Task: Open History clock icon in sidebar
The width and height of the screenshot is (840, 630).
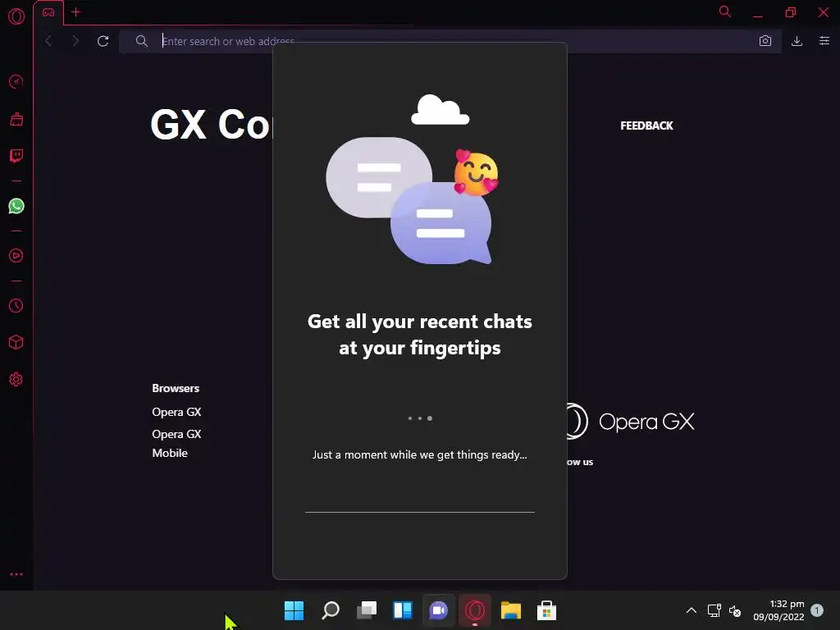Action: 16,305
